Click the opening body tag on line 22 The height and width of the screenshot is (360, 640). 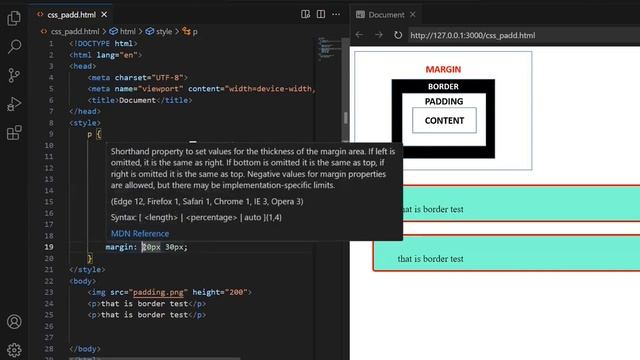[83, 281]
